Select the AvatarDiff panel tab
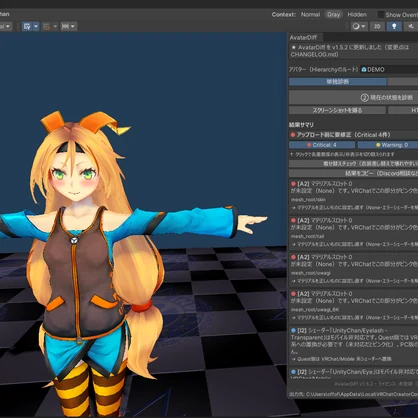The width and height of the screenshot is (418, 418). click(x=303, y=37)
